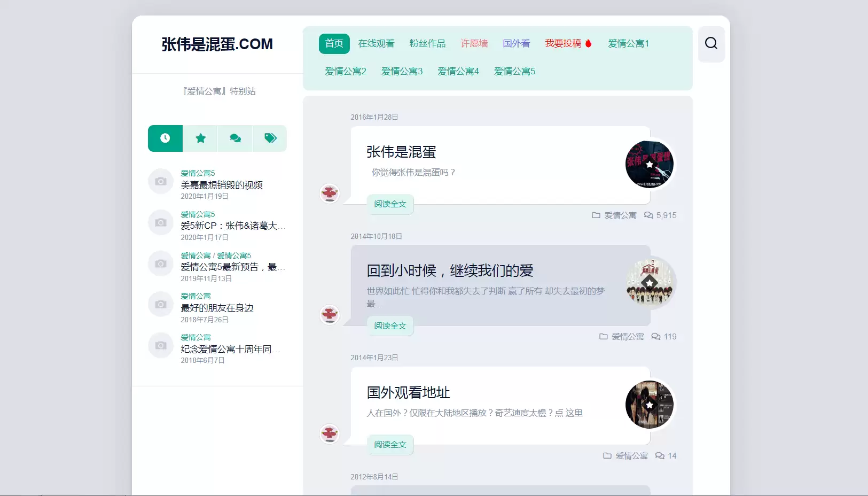Viewport: 868px width, 496px height.
Task: Click comment count 5,915
Action: tap(660, 215)
